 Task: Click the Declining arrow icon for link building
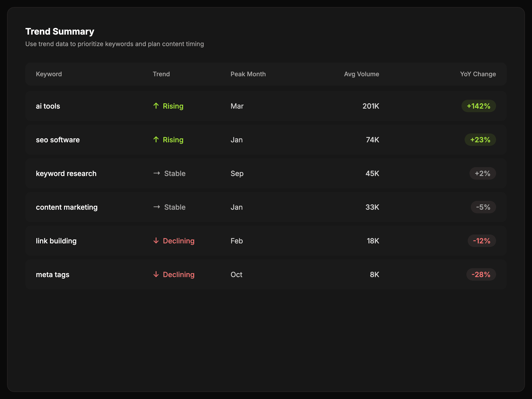click(156, 241)
